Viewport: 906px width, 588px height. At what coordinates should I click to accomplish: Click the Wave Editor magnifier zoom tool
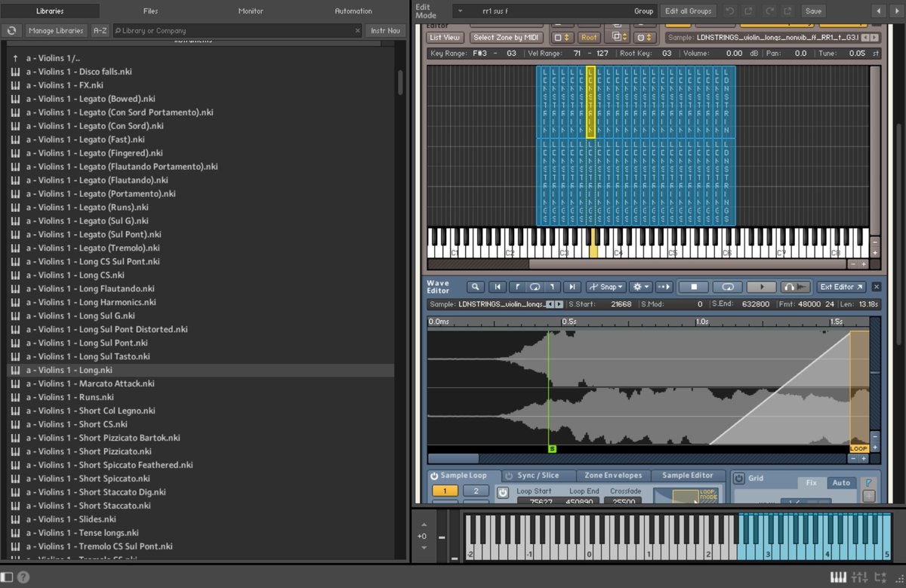click(x=476, y=287)
